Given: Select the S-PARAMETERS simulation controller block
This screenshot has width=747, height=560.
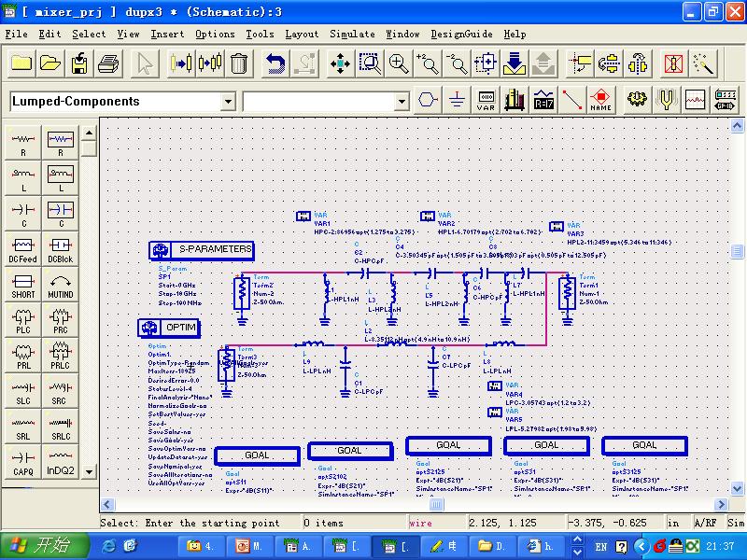Looking at the screenshot, I should coord(202,250).
